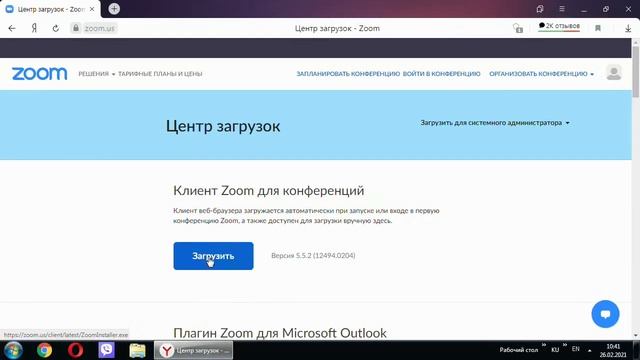
Task: Click the Рабочий стол toolbar in taskbar
Action: click(518, 350)
